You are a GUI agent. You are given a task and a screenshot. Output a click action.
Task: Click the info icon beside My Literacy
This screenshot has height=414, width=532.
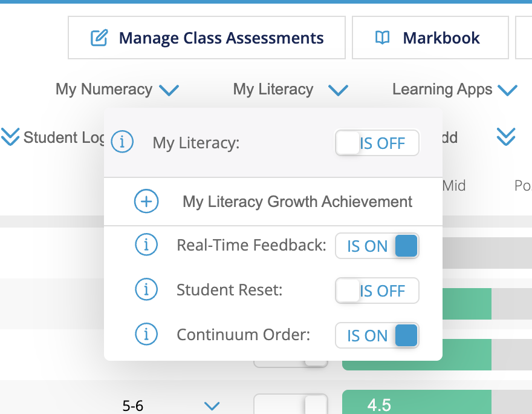[122, 143]
